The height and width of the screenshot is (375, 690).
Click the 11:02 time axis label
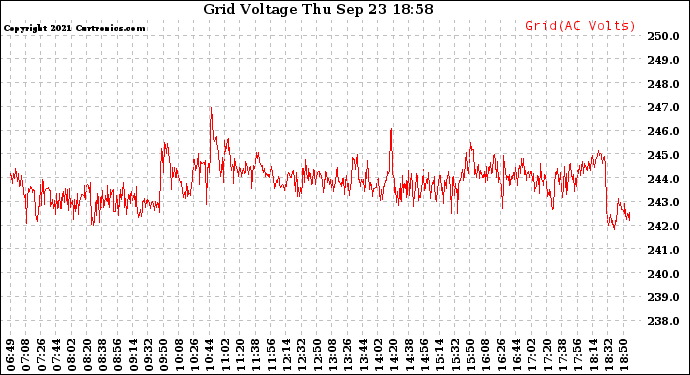click(226, 355)
